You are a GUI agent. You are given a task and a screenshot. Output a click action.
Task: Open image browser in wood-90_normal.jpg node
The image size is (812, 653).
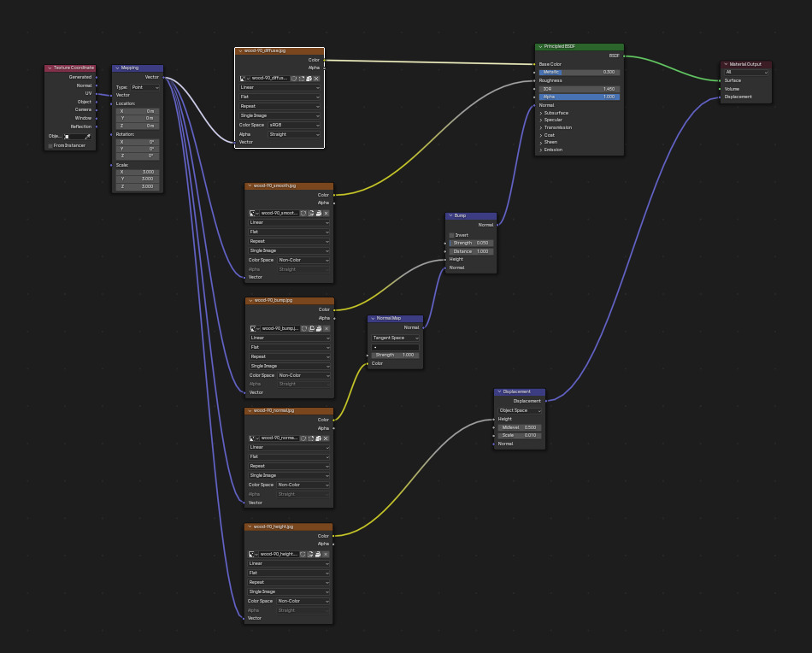tap(254, 438)
